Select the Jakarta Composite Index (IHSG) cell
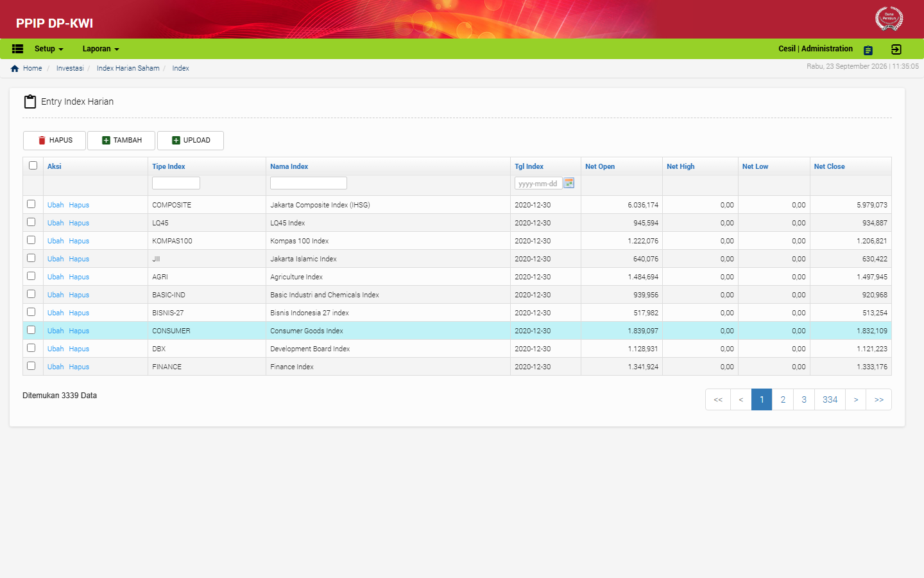Image resolution: width=924 pixels, height=578 pixels. click(x=388, y=205)
